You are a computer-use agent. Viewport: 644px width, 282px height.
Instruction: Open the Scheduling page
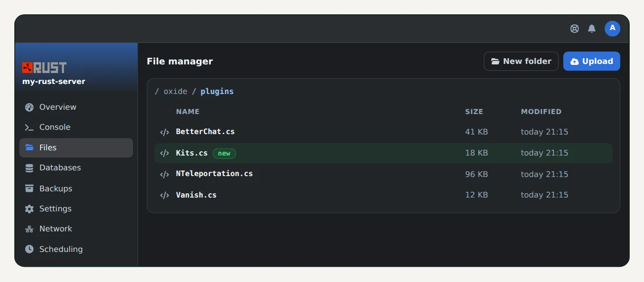tap(76, 249)
